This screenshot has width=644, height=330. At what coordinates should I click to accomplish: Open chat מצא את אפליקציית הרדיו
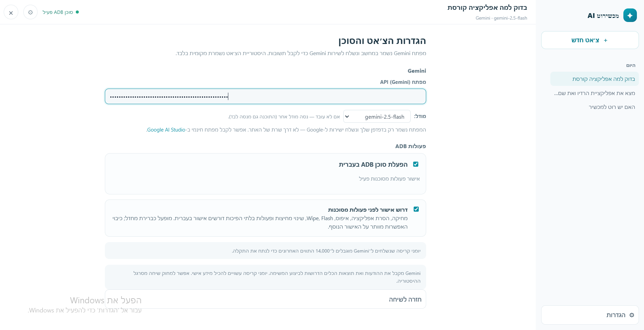click(594, 93)
